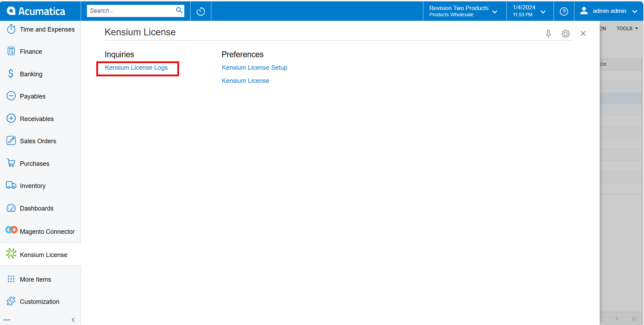644x325 pixels.
Task: Click the Kensium License sidebar icon
Action: (x=11, y=254)
